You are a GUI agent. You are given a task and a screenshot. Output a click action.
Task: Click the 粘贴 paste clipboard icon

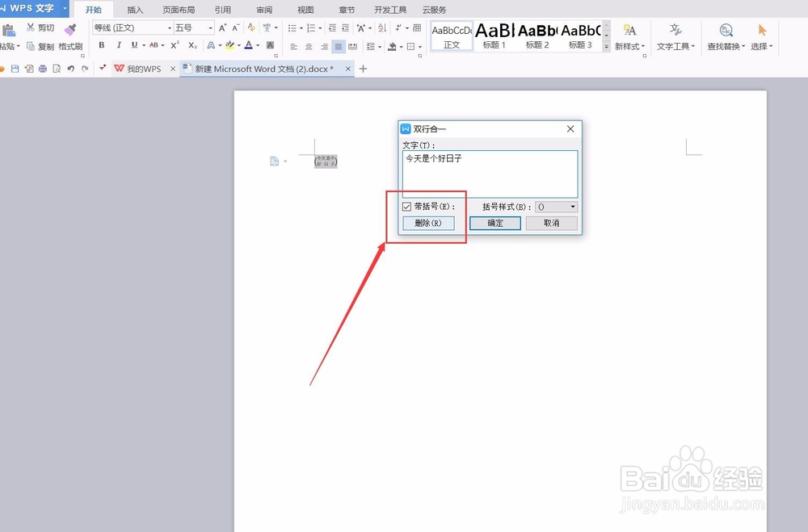tap(8, 31)
